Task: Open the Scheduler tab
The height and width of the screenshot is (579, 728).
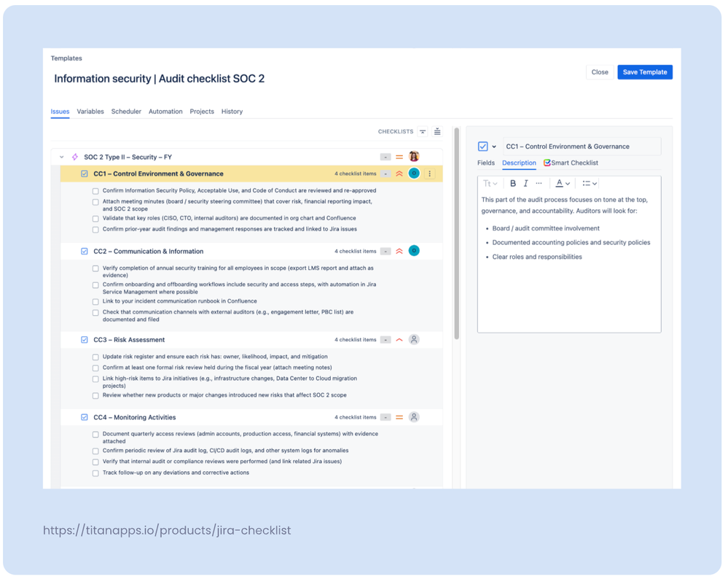Action: 126,112
